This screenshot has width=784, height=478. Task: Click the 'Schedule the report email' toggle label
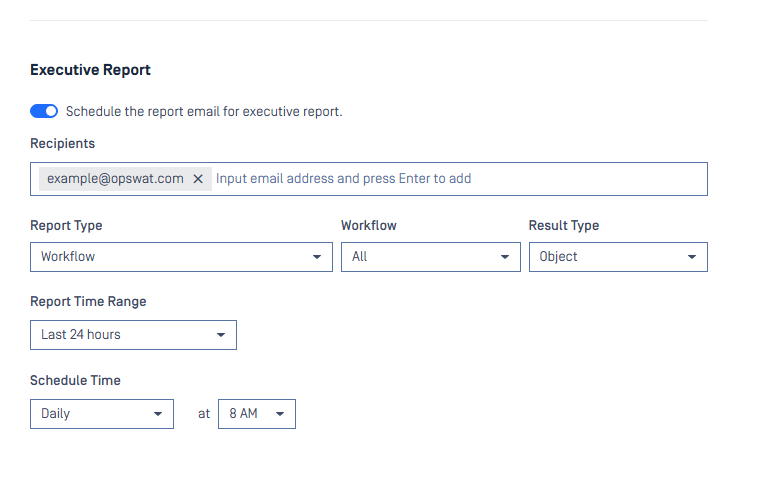[204, 111]
